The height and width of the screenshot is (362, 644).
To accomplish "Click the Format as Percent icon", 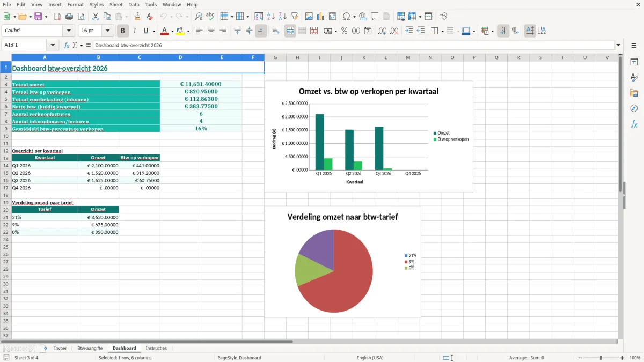I will coord(345,31).
